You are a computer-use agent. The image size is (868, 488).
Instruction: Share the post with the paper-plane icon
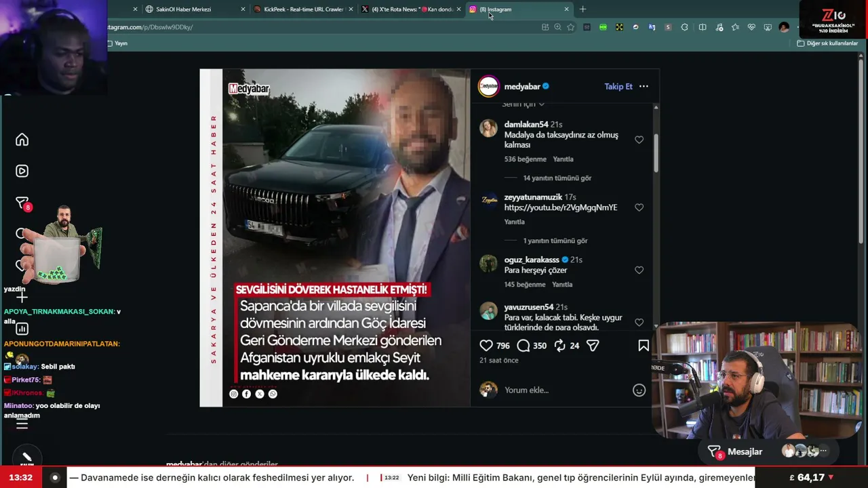coord(593,346)
